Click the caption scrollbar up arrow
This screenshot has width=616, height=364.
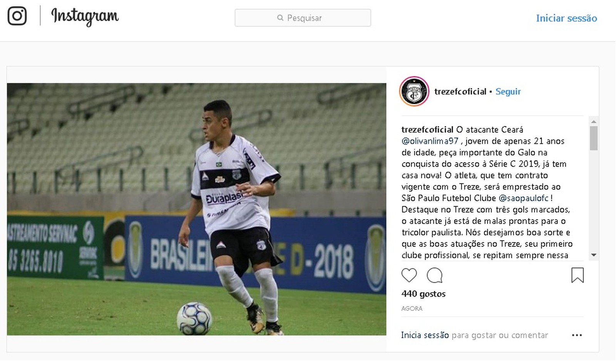click(594, 122)
